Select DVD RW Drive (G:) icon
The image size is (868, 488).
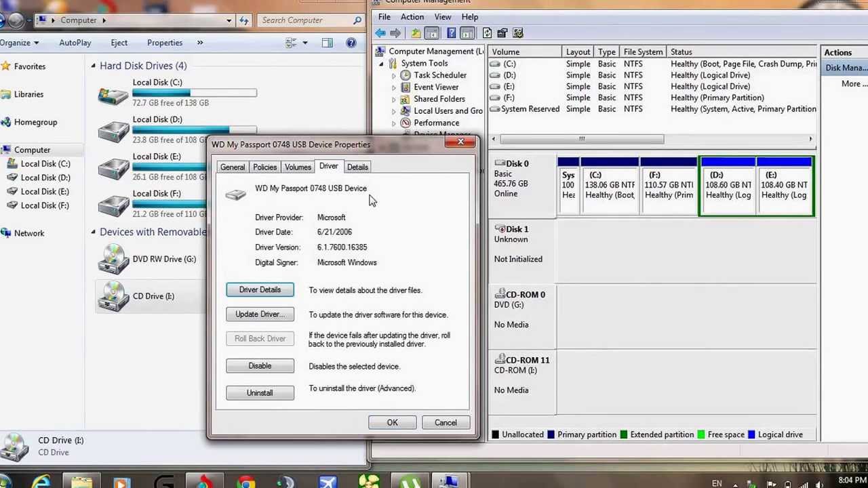pos(113,259)
